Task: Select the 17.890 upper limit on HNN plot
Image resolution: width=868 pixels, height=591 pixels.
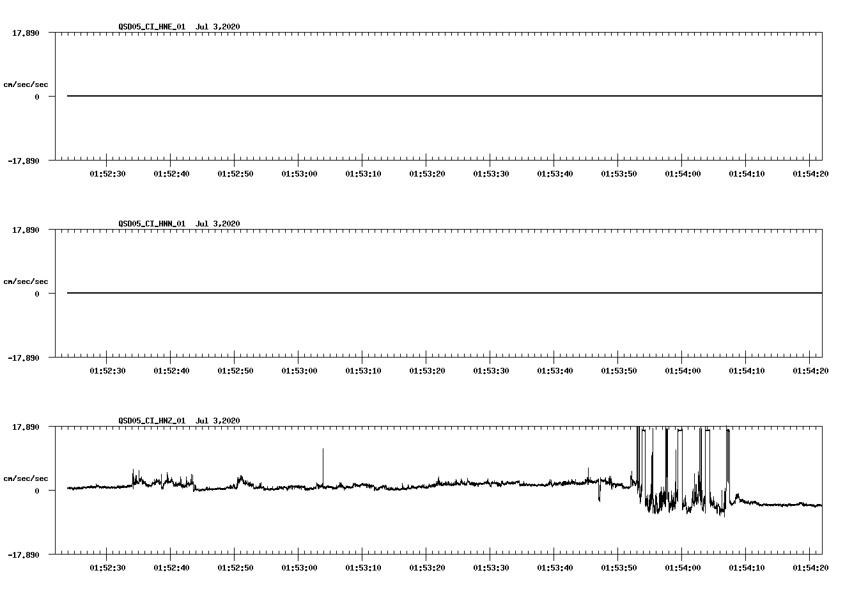Action: 26,230
